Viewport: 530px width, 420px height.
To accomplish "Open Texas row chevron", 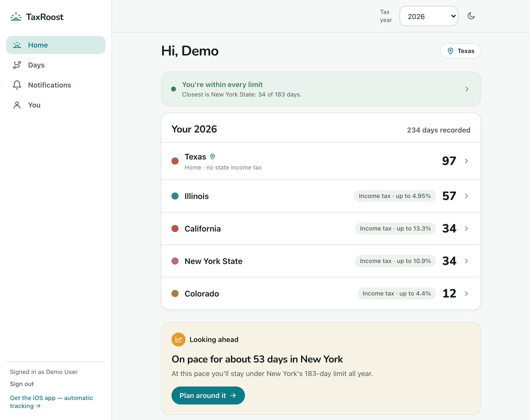I will pos(466,161).
